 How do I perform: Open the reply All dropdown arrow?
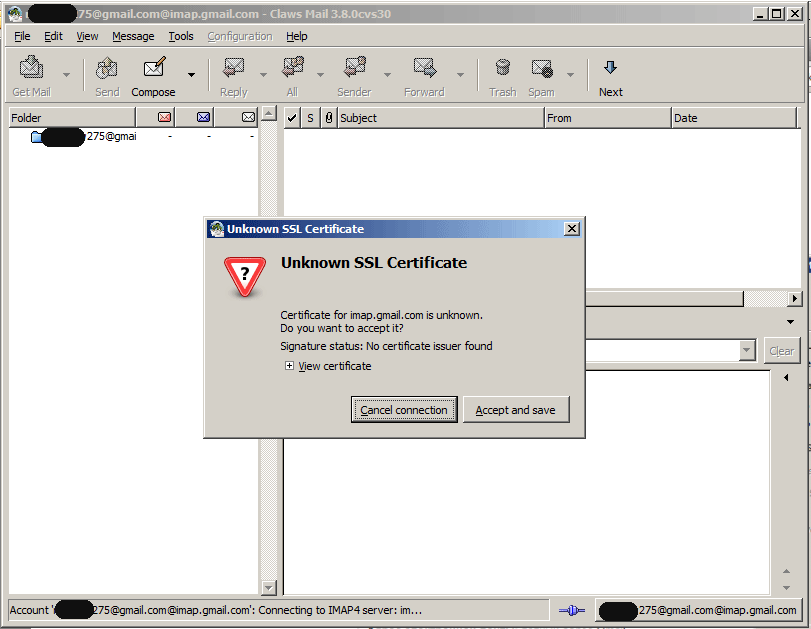click(x=320, y=76)
